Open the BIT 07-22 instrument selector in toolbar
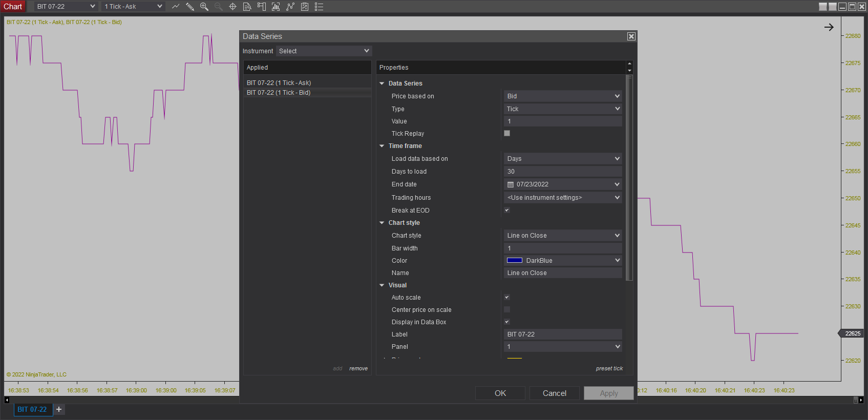This screenshot has width=868, height=420. tap(66, 7)
